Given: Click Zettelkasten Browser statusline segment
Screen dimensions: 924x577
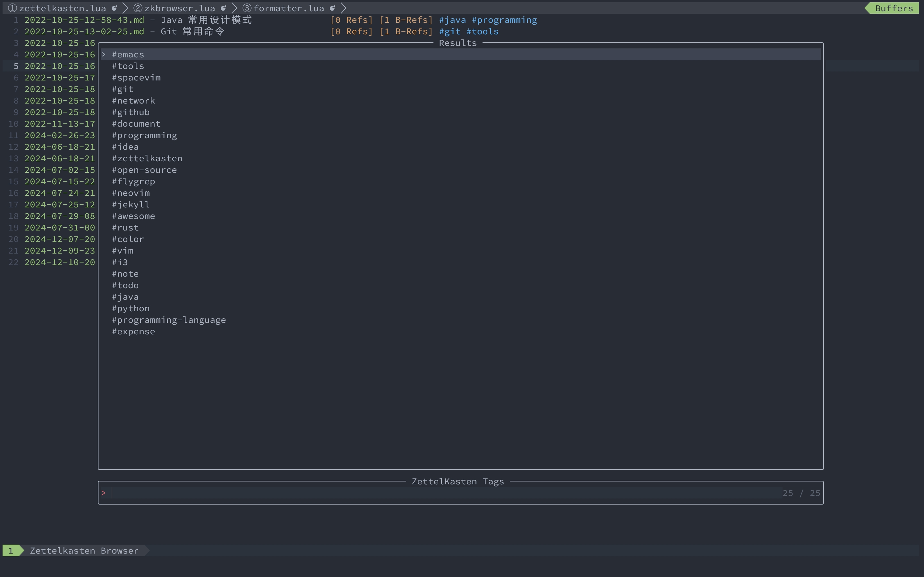Looking at the screenshot, I should (84, 551).
